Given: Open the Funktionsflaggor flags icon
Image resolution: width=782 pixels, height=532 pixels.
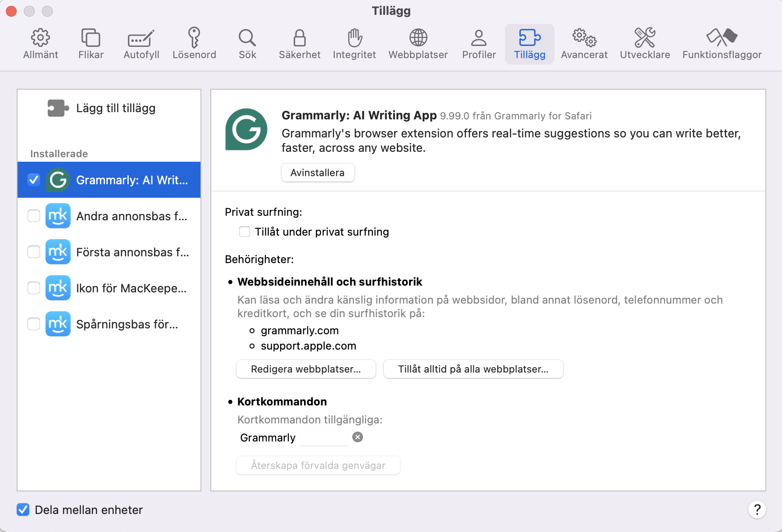Looking at the screenshot, I should pos(722,38).
